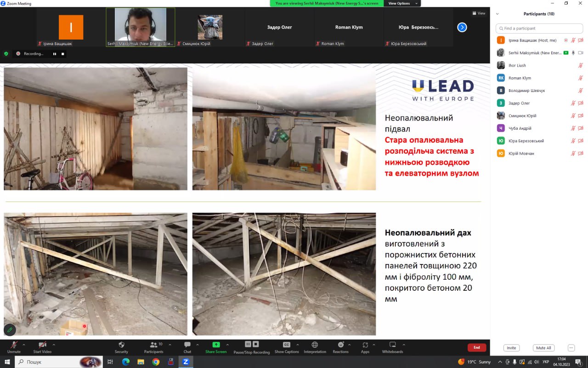Image resolution: width=588 pixels, height=368 pixels.
Task: Click the green annotation pencil icon
Action: click(9, 330)
